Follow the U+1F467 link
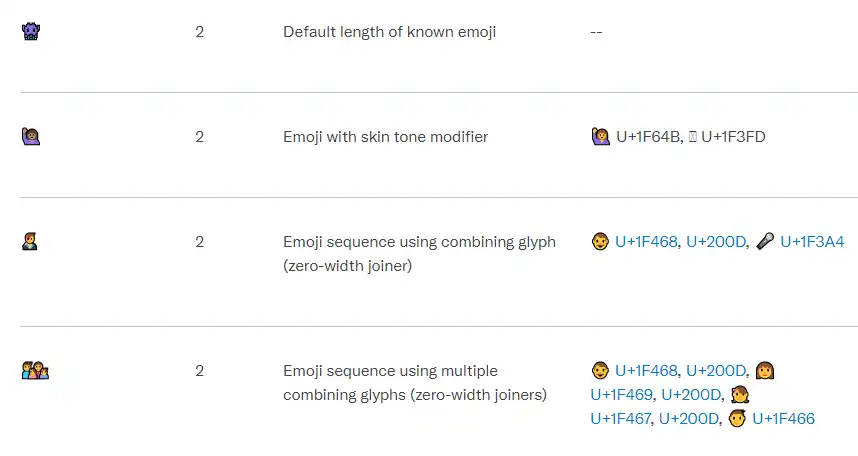Viewport: 858px width, 456px height. 621,419
